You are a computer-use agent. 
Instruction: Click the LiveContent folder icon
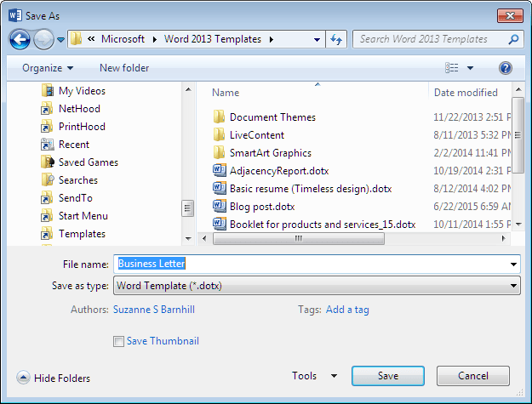point(219,134)
